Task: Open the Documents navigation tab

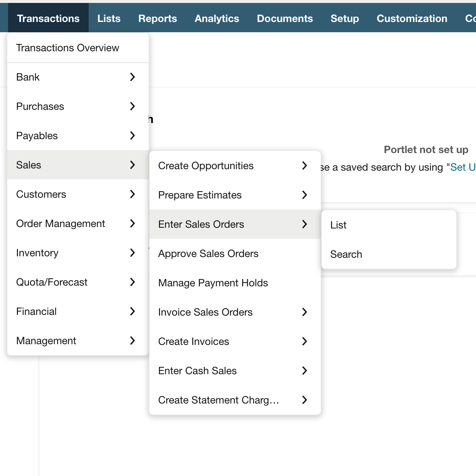Action: pyautogui.click(x=285, y=18)
